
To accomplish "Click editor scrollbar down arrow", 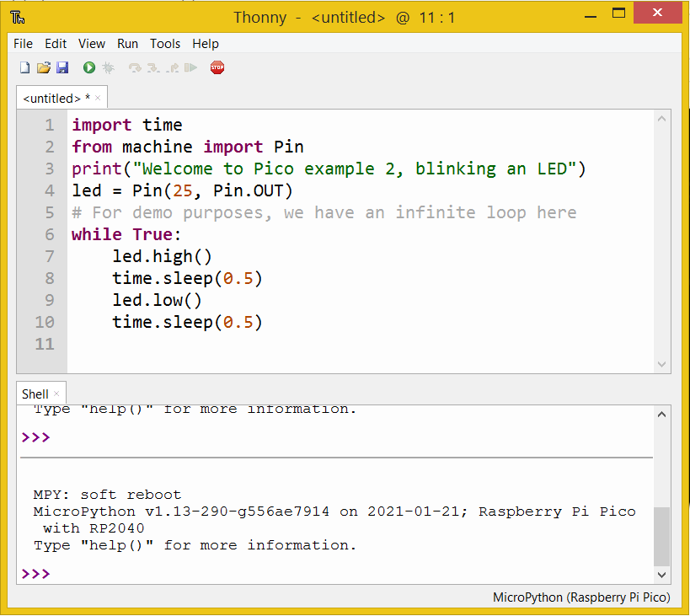I will [661, 364].
